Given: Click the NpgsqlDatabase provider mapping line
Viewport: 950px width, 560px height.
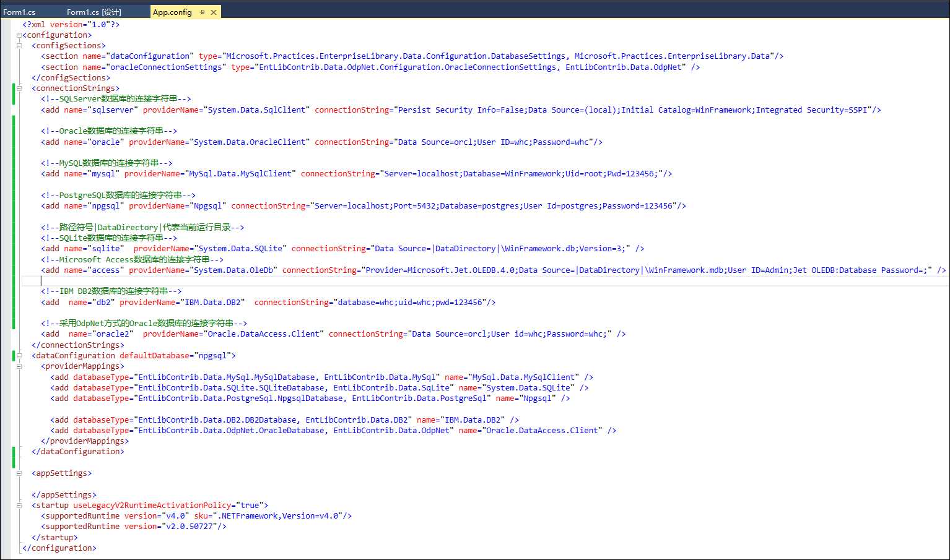Looking at the screenshot, I should click(310, 398).
